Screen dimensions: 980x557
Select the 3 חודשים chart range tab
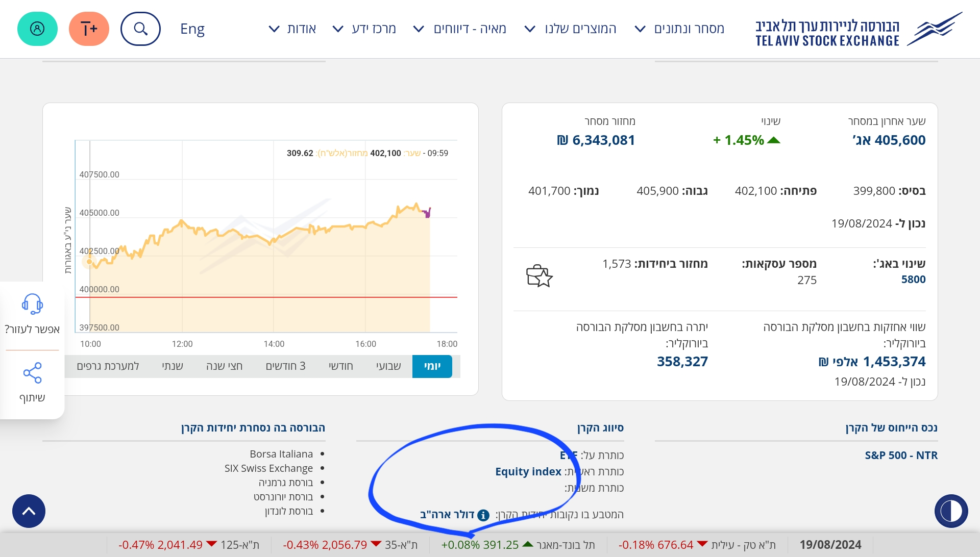285,366
